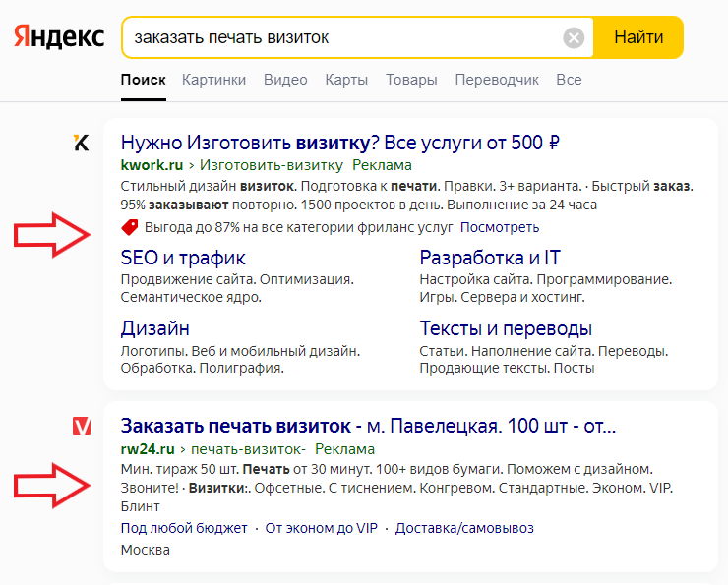Switch to the Картинки tab
Image resolution: width=728 pixels, height=585 pixels.
tap(213, 80)
